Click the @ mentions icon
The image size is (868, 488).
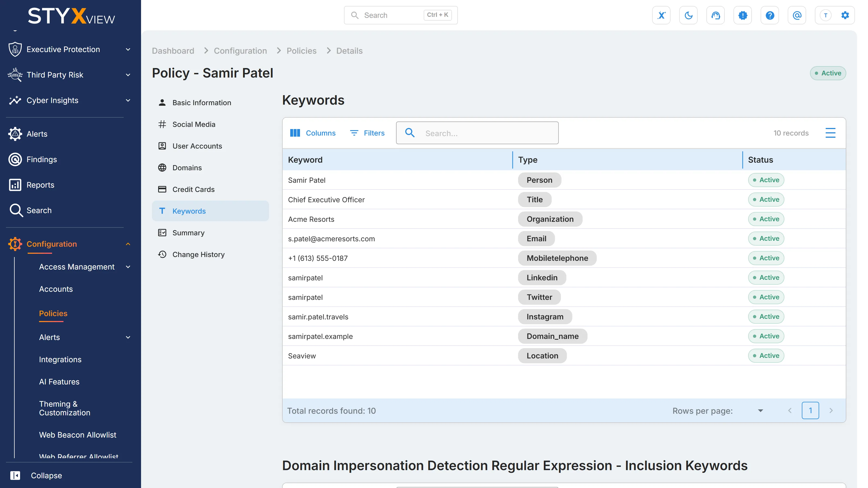coord(797,15)
